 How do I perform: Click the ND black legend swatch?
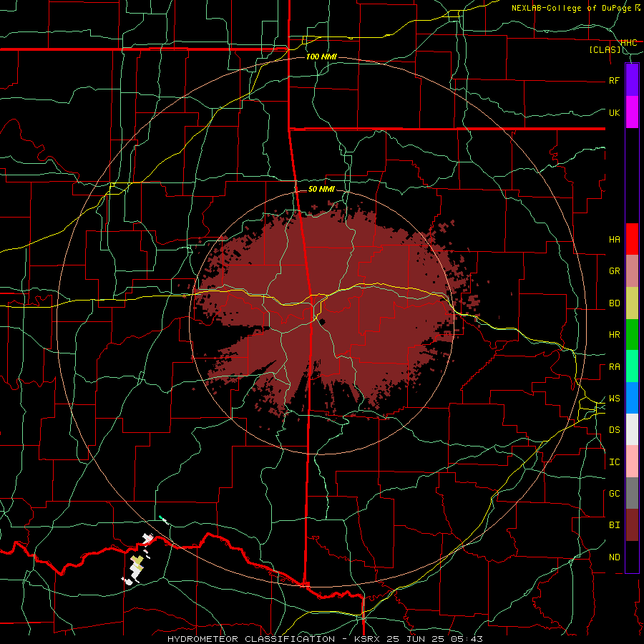coord(631,557)
